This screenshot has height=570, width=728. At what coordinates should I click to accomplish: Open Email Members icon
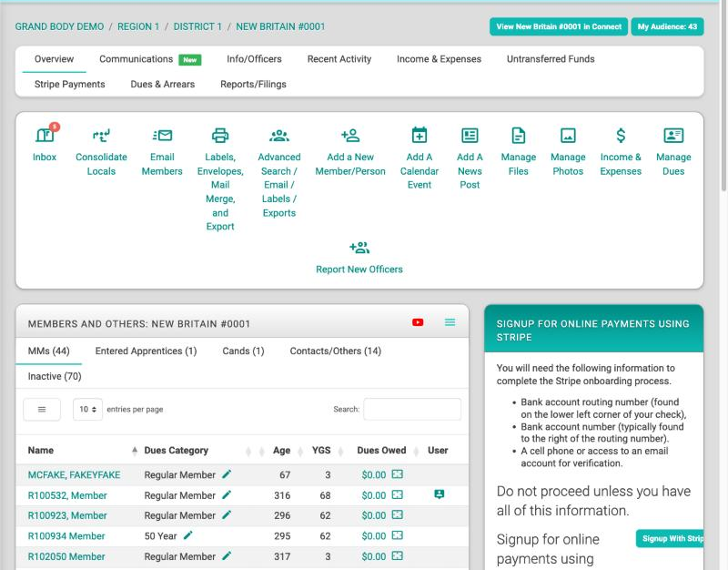click(162, 135)
